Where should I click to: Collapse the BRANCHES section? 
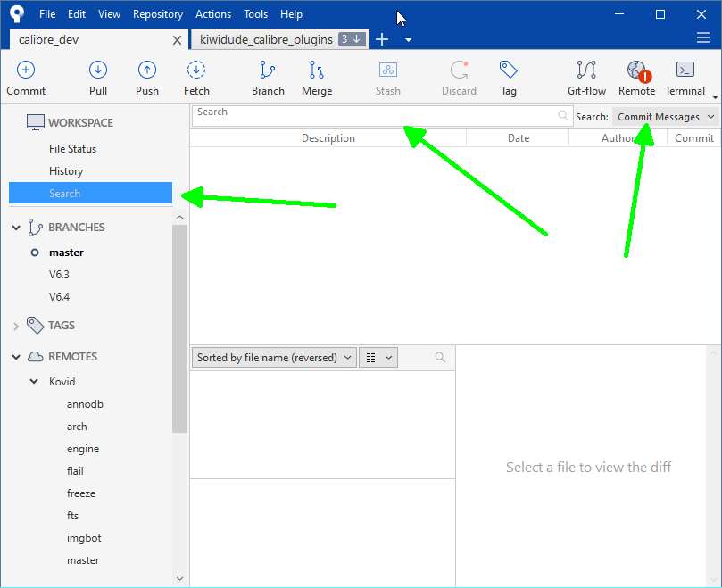[x=16, y=228]
